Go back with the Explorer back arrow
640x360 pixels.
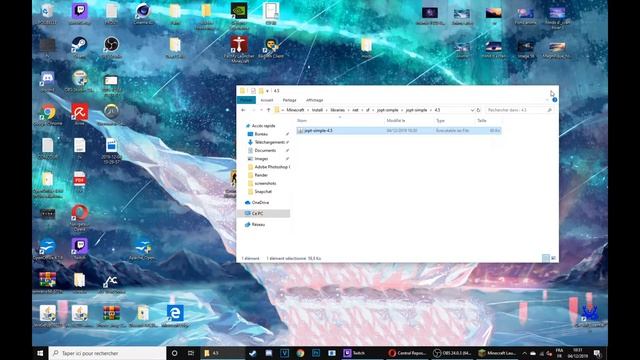[243, 110]
